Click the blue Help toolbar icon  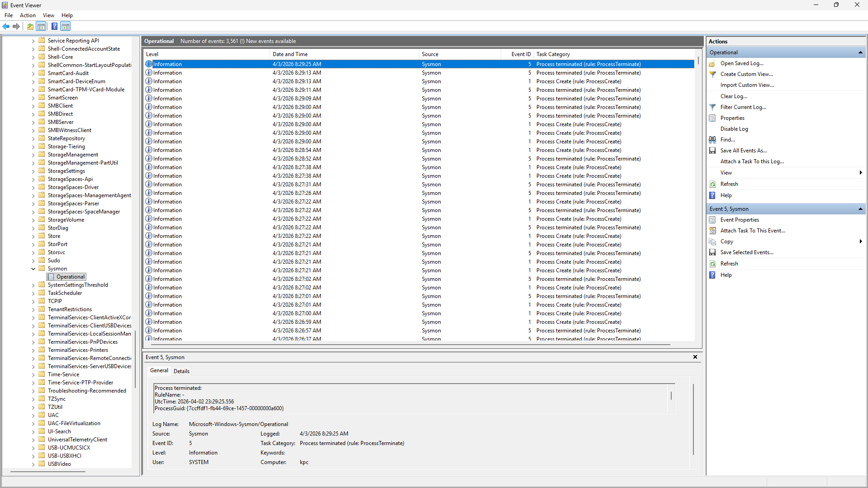pos(54,26)
